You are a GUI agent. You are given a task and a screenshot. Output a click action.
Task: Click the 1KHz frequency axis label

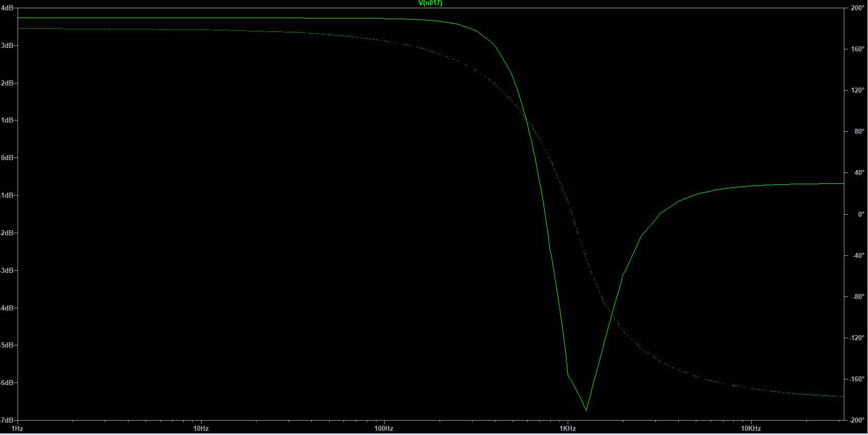(567, 428)
